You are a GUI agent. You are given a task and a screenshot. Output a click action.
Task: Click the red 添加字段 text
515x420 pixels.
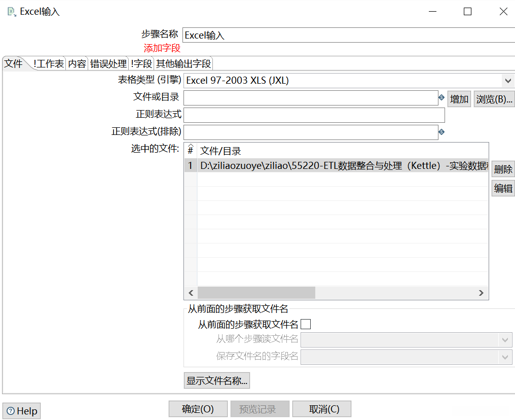pyautogui.click(x=162, y=48)
